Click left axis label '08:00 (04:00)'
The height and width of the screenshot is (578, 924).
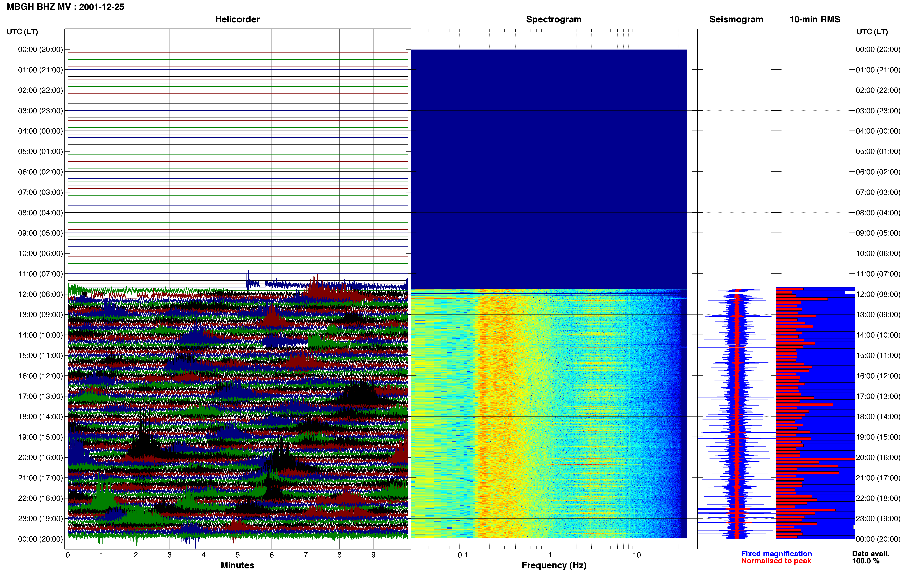(41, 212)
